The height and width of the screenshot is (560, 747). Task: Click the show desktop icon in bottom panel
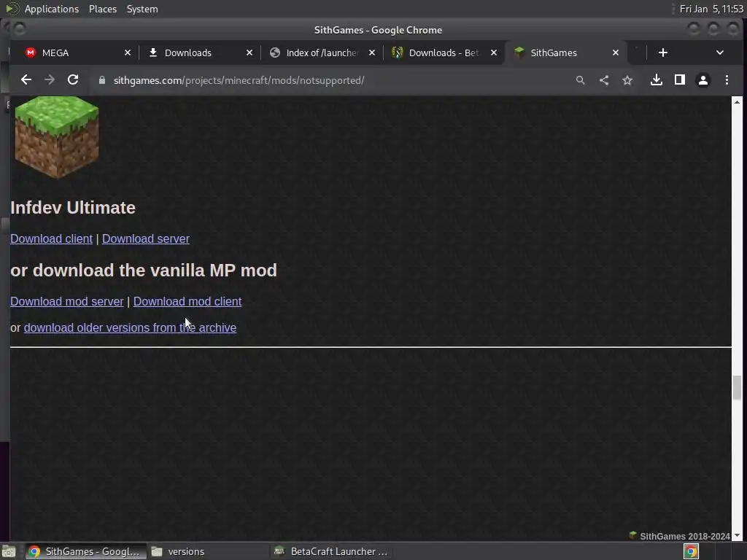[9, 551]
